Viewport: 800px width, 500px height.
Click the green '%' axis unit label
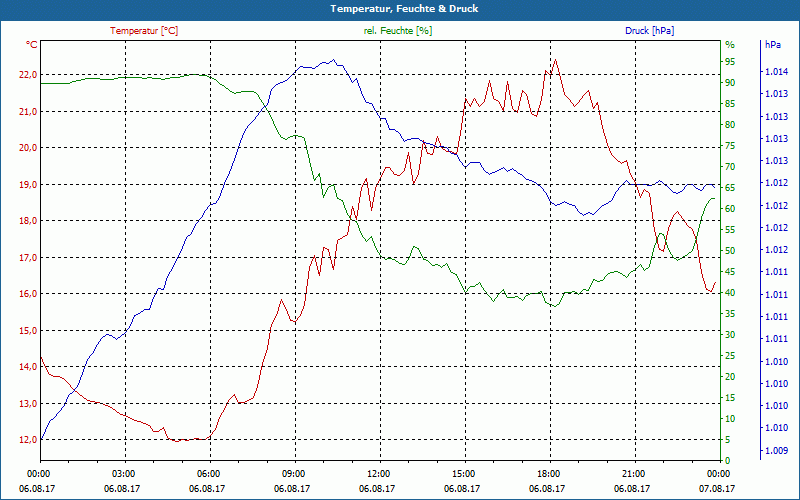click(730, 45)
